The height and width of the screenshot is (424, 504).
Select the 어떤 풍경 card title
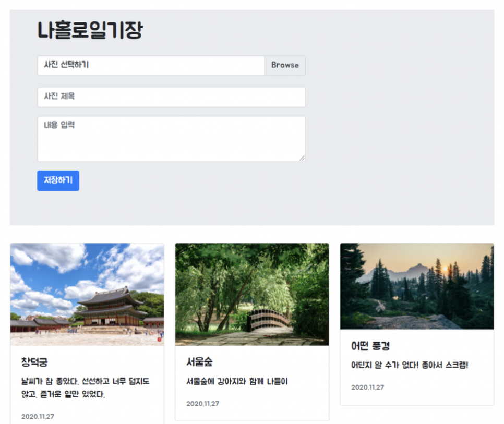point(370,346)
